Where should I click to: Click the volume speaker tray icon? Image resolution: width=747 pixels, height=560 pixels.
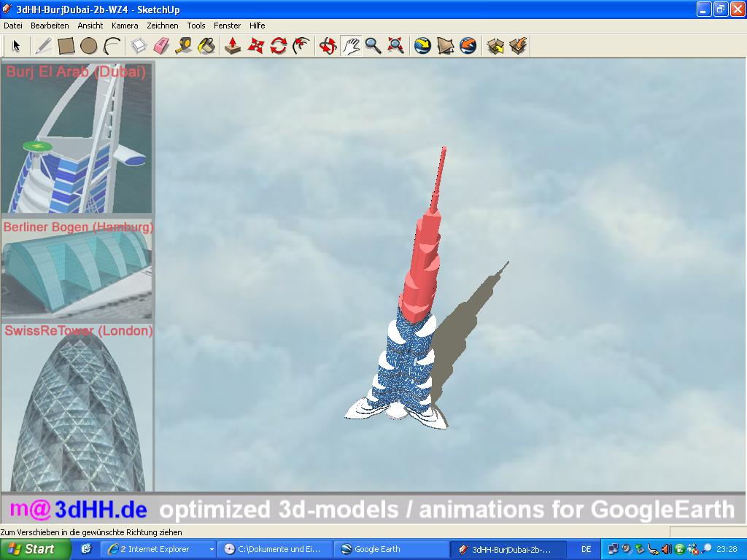tap(667, 549)
